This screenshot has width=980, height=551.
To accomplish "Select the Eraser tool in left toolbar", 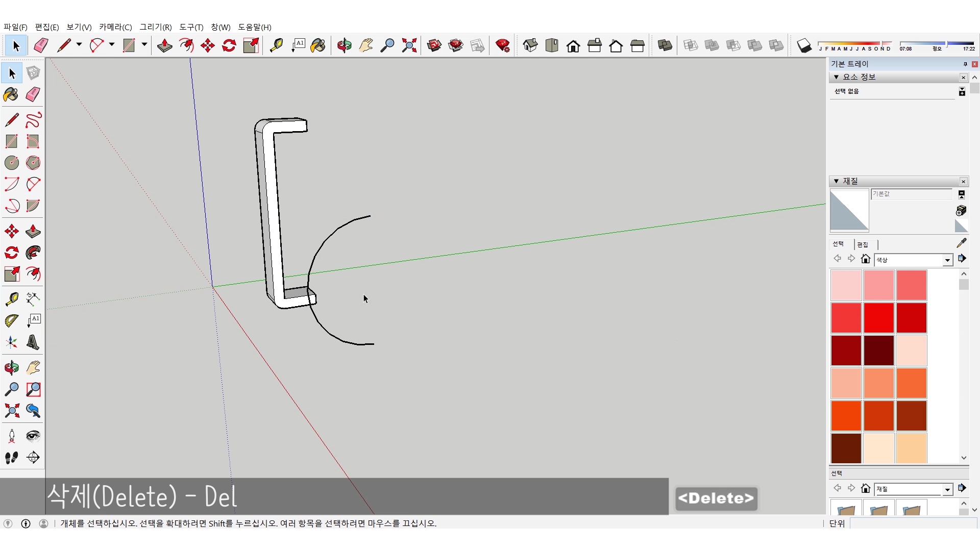I will [x=33, y=94].
